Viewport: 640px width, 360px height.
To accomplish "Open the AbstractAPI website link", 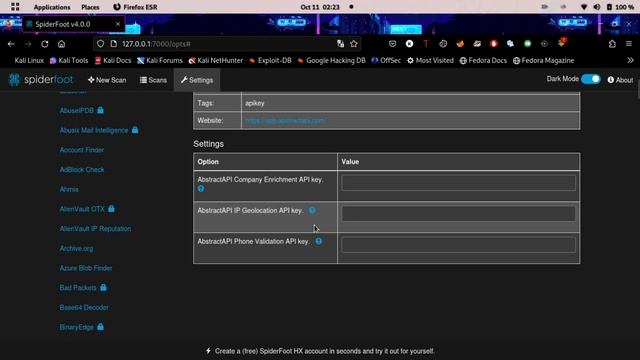I will (x=285, y=121).
